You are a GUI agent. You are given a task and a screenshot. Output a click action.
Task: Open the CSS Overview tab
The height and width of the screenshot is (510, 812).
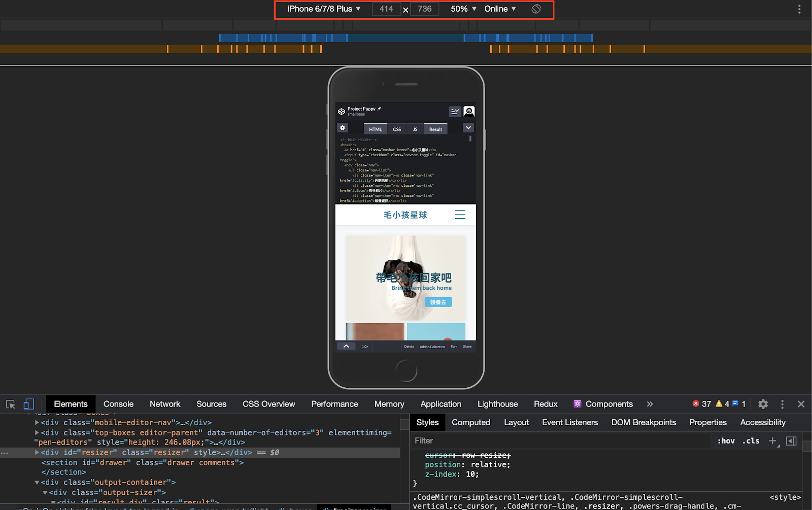pos(268,404)
